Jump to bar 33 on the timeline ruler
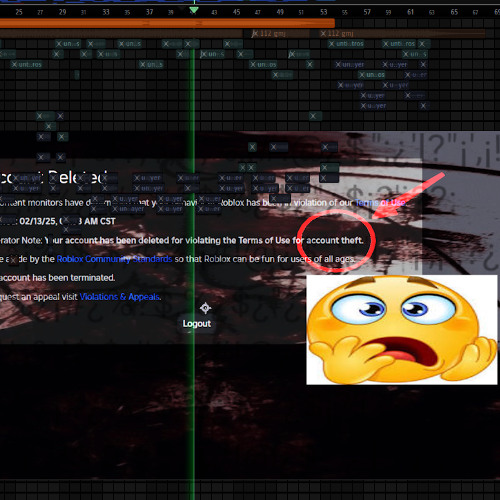Viewport: 500px width, 500px height. click(106, 12)
